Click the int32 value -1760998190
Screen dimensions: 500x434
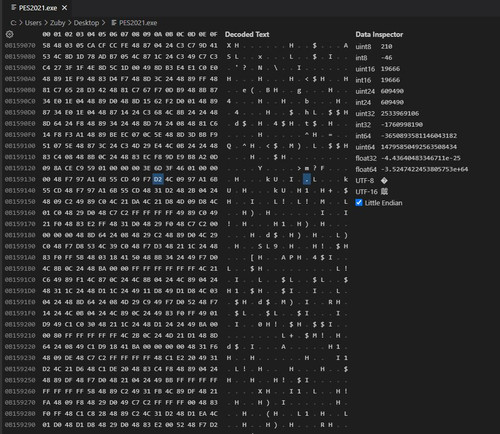click(x=402, y=125)
